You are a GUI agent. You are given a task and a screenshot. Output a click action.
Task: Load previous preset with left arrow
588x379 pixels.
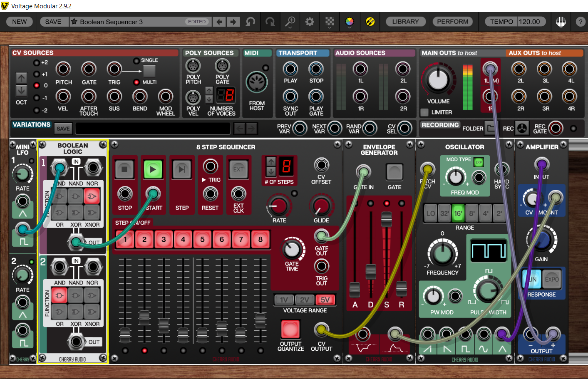click(219, 22)
